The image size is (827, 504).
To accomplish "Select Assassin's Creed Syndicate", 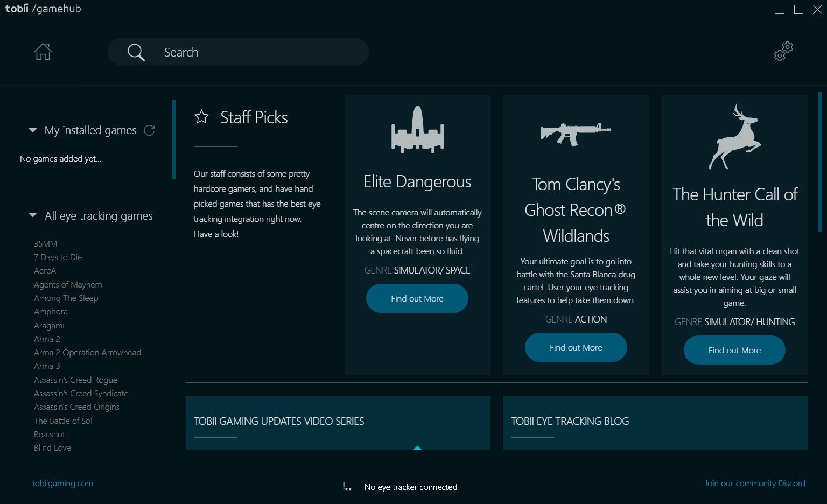I will click(x=81, y=393).
